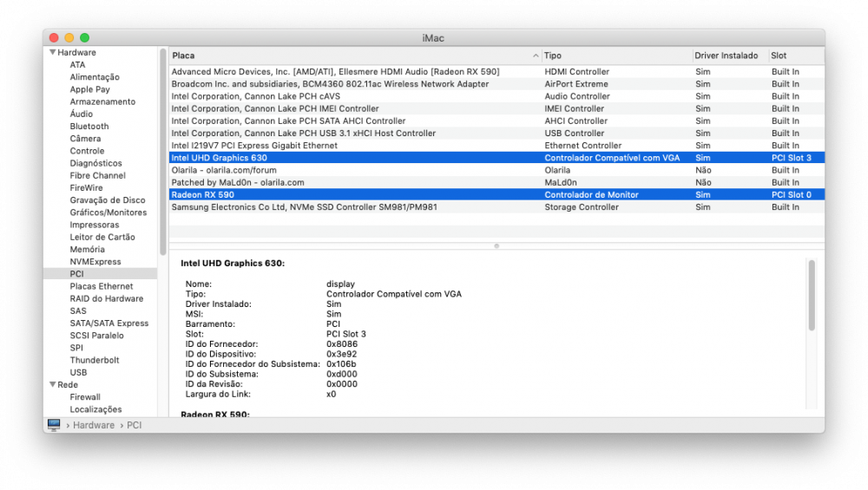Click the sort arrow in the Placa column header
Image resolution: width=868 pixels, height=490 pixels.
coord(536,56)
